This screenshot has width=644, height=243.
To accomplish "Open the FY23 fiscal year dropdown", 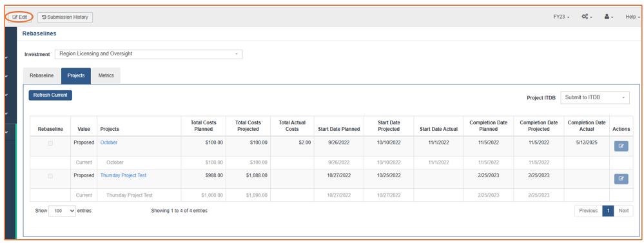I will (x=561, y=17).
